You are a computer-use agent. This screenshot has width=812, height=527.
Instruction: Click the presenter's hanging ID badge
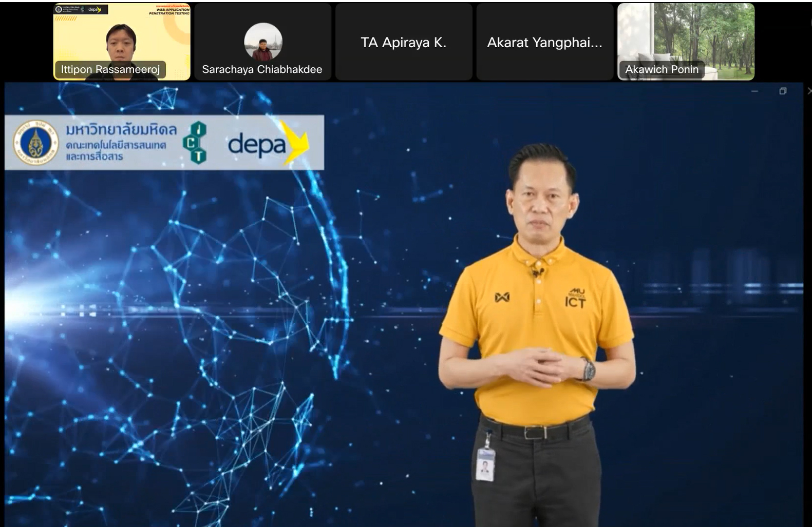coord(485,464)
